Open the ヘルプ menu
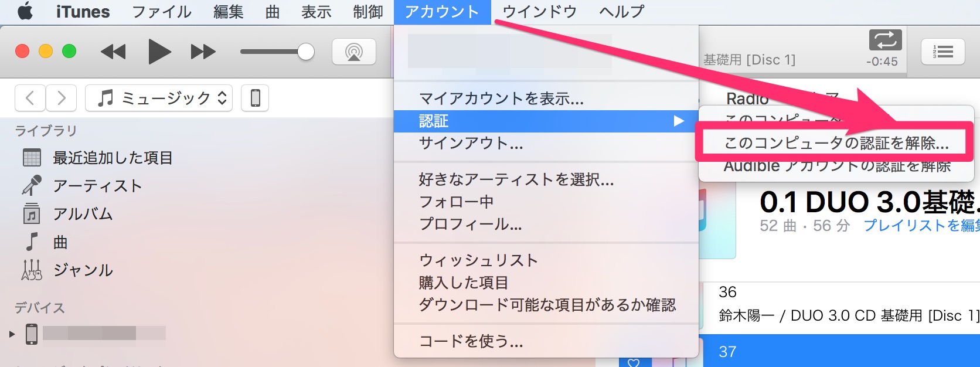 point(621,12)
